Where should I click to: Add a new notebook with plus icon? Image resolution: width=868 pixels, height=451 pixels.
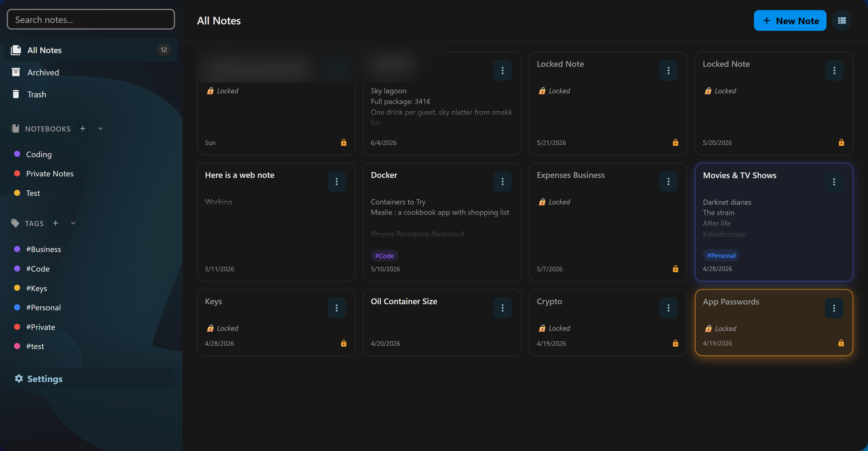83,128
